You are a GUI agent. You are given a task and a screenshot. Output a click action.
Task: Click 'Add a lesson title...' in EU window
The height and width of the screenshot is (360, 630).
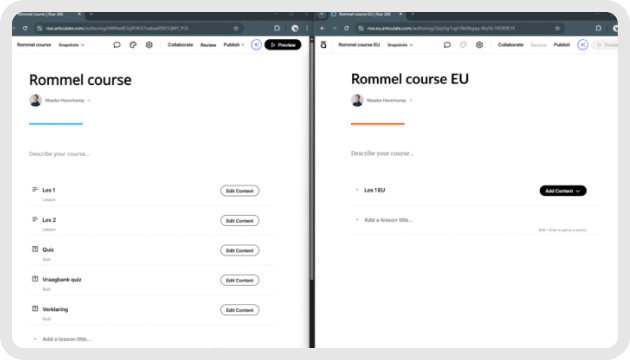[x=389, y=220]
